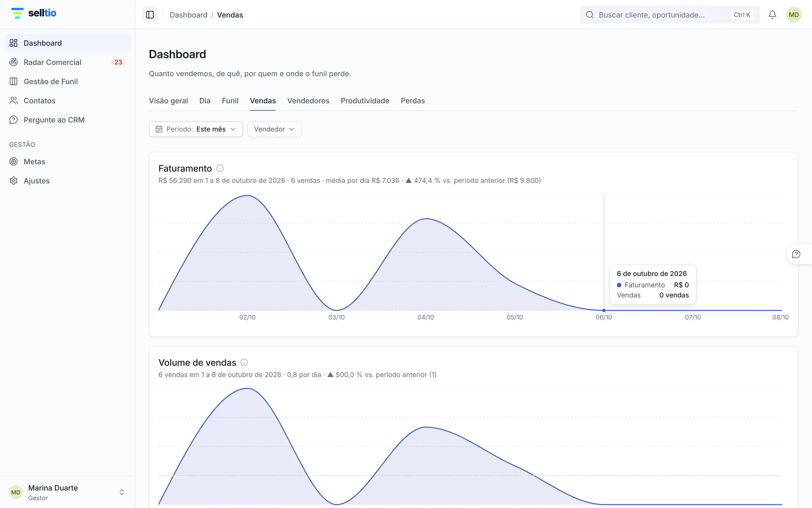Click the selltio logo
Viewport: 812px width, 508px height.
[x=34, y=13]
